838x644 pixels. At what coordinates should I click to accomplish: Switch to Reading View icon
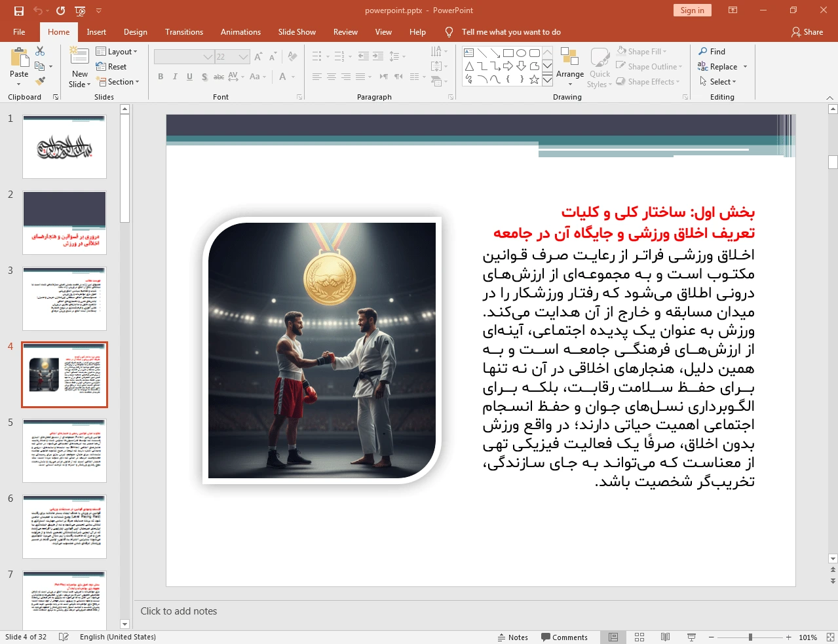pyautogui.click(x=665, y=637)
